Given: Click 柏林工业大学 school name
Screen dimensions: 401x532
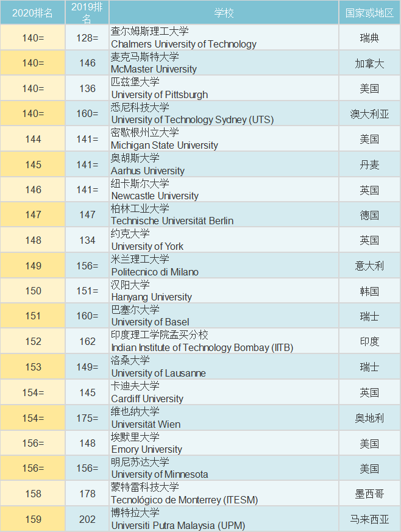Looking at the screenshot, I should [x=140, y=208].
